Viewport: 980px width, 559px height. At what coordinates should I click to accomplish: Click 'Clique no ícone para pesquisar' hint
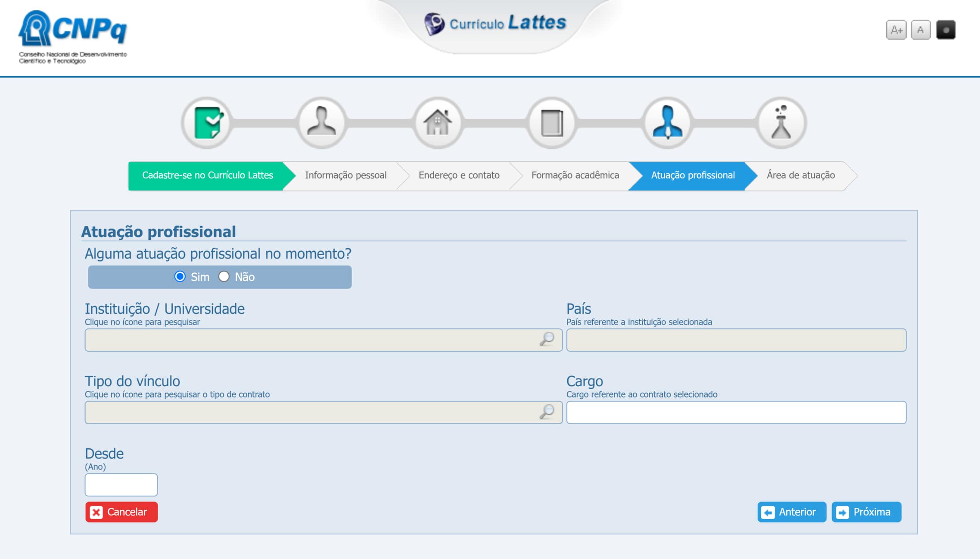point(142,322)
